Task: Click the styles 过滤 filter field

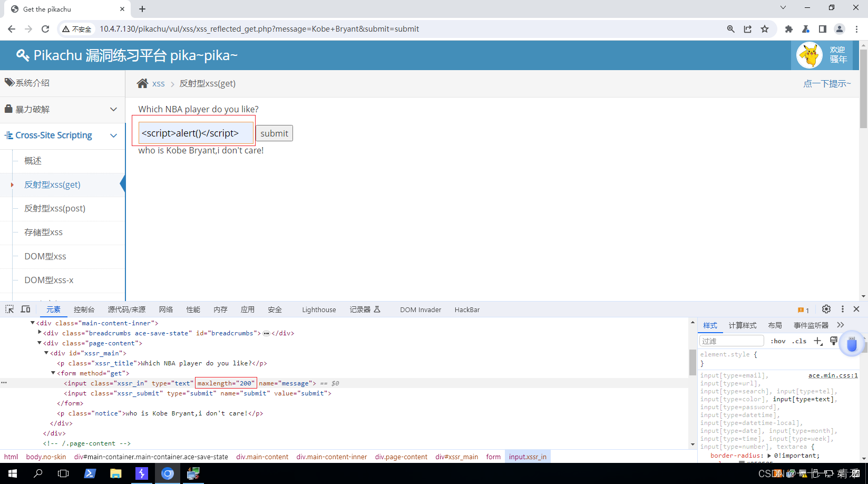Action: (732, 341)
